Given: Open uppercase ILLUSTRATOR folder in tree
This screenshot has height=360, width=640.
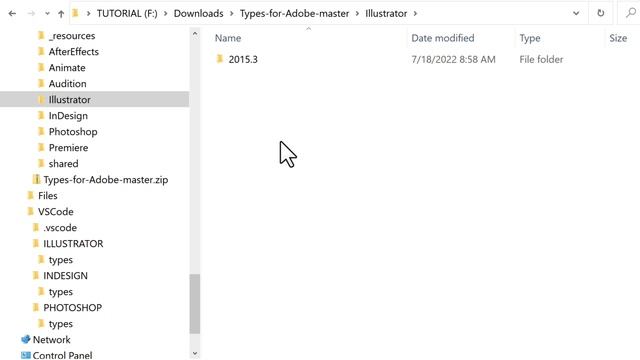Looking at the screenshot, I should click(73, 244).
